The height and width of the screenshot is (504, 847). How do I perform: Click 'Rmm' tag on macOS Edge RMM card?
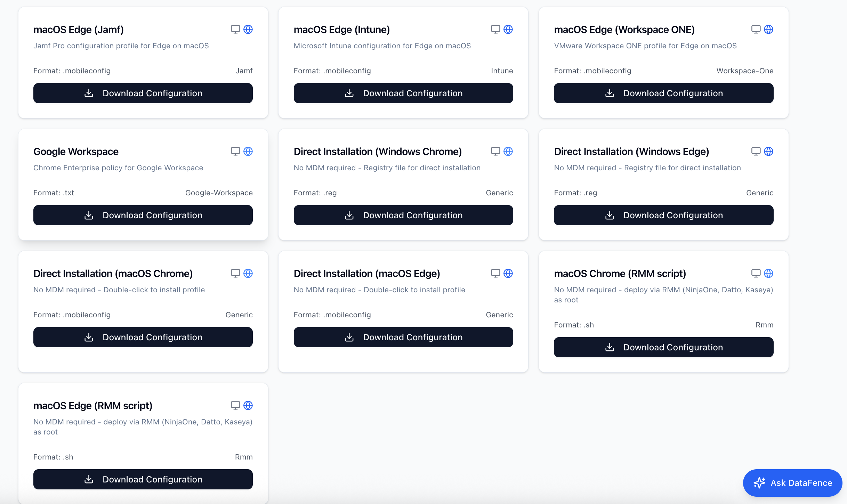tap(244, 457)
